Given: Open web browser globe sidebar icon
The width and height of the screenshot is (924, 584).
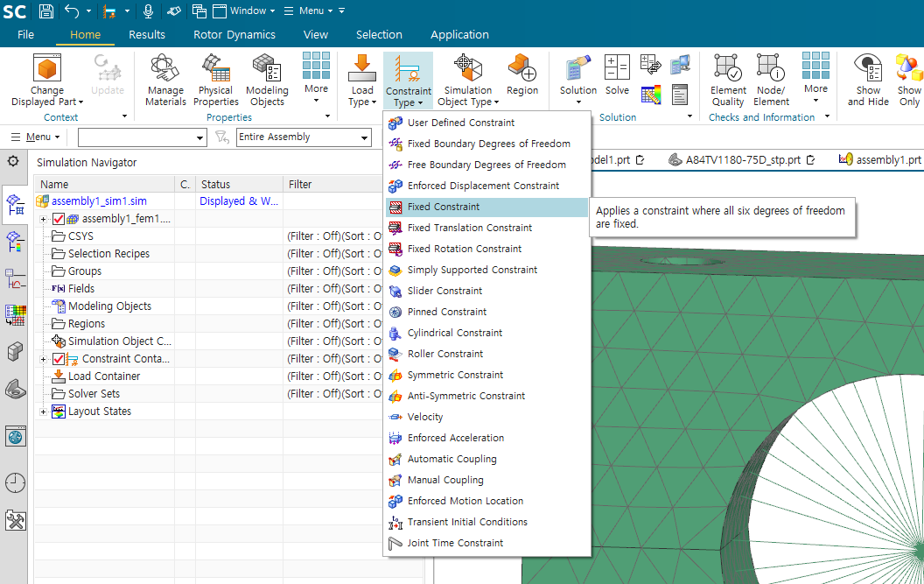Looking at the screenshot, I should pyautogui.click(x=15, y=437).
